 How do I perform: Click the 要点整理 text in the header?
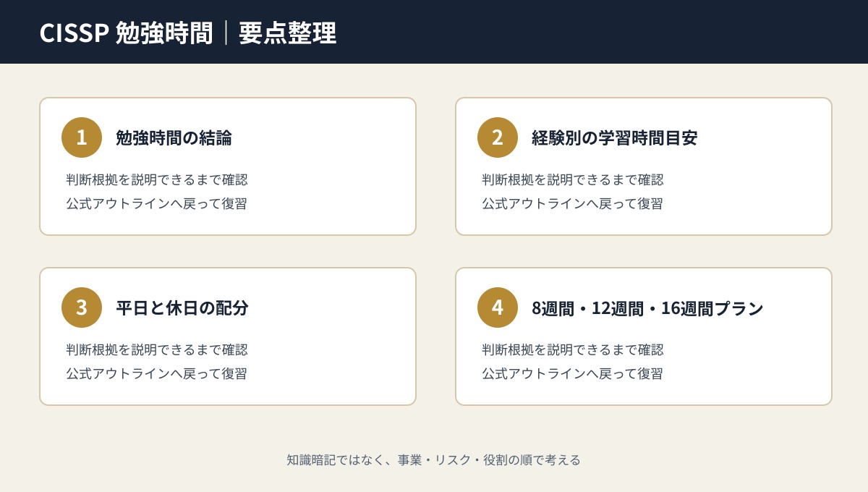287,33
